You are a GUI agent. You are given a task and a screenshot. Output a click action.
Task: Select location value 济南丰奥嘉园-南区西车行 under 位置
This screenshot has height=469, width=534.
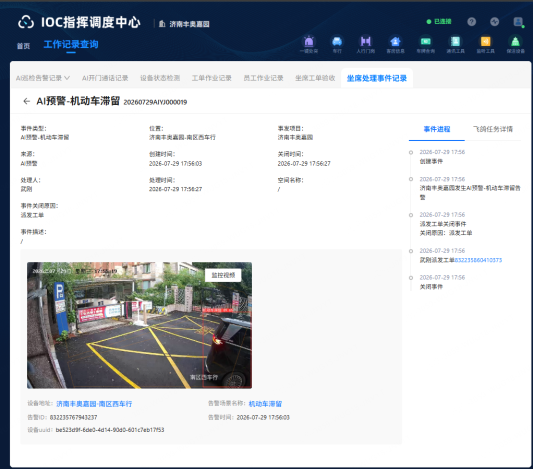click(182, 137)
